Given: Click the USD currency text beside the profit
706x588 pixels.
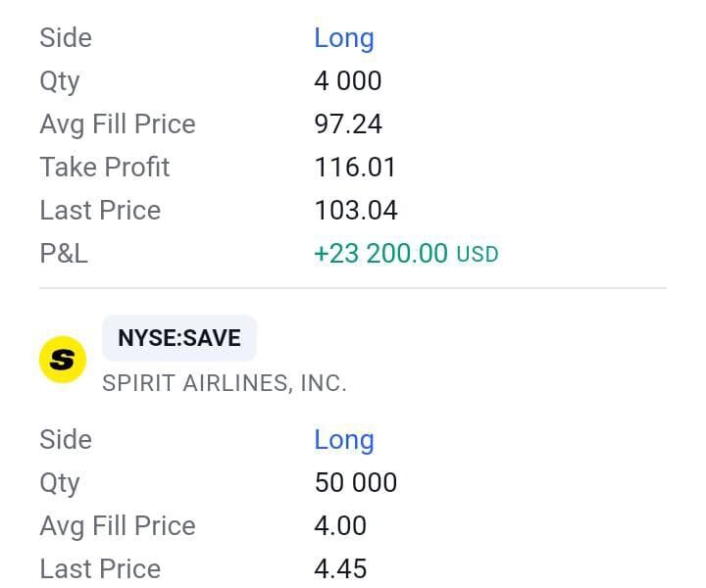Looking at the screenshot, I should coord(478,255).
